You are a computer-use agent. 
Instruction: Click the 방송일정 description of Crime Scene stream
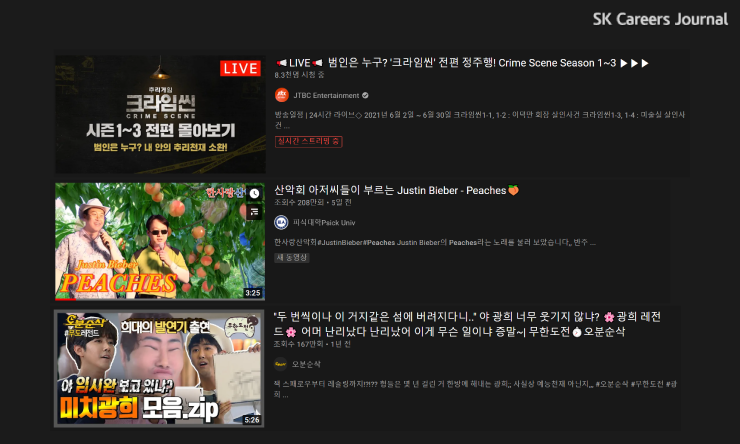479,120
